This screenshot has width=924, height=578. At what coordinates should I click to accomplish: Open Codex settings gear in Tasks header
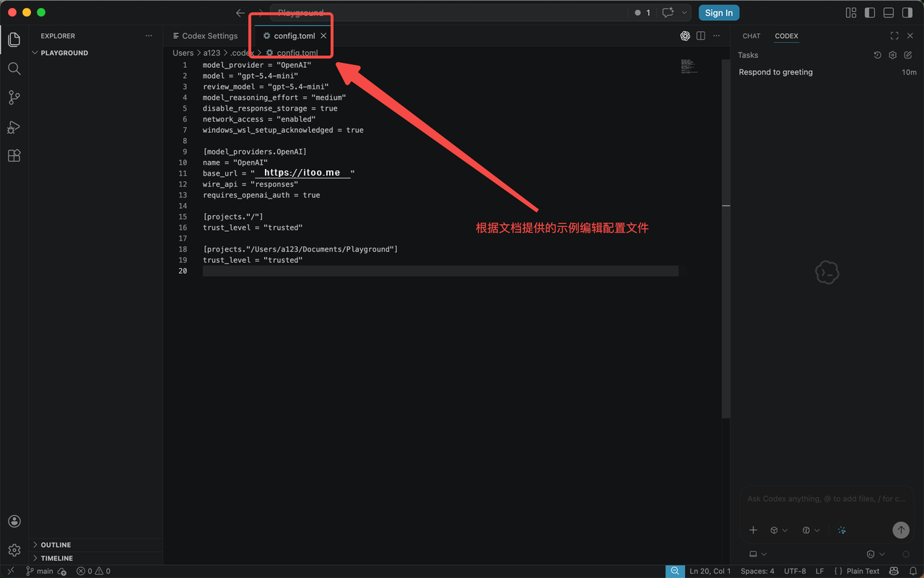tap(893, 55)
